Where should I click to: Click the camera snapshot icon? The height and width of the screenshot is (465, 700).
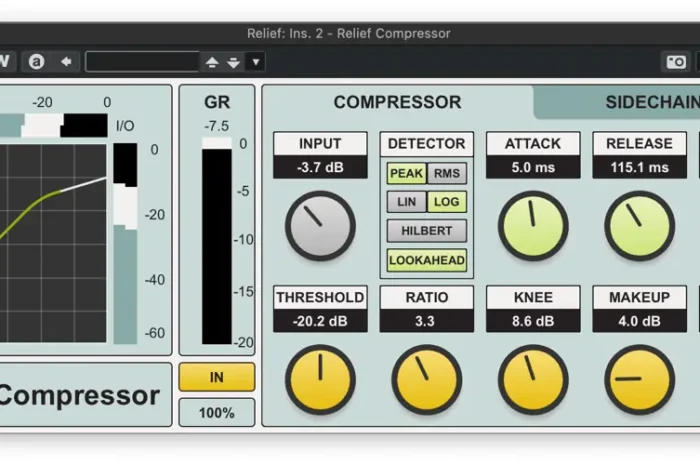pyautogui.click(x=676, y=62)
